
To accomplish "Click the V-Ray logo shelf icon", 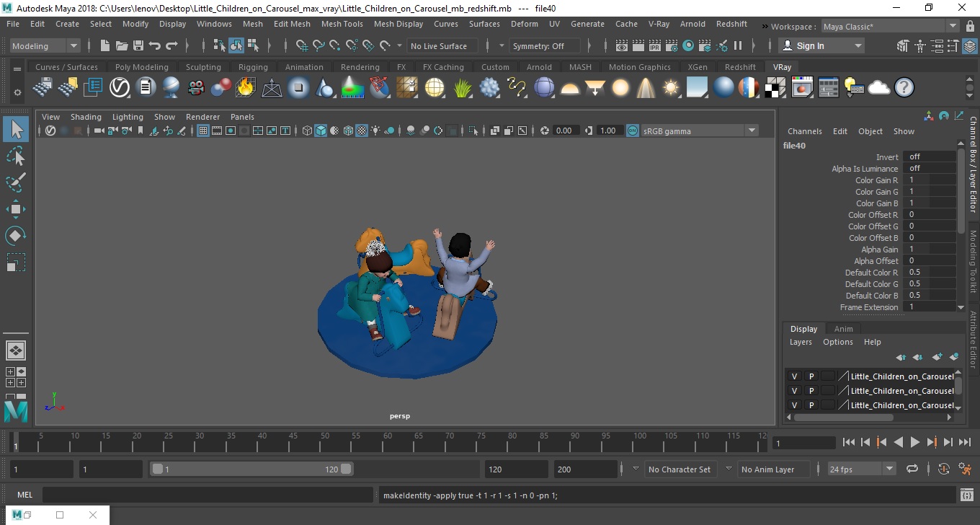I will (120, 88).
